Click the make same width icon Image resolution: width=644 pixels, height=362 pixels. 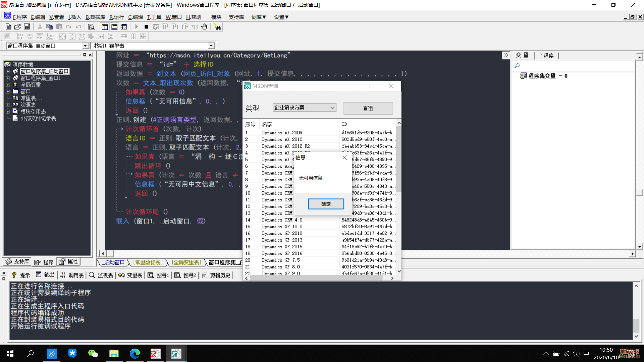[x=124, y=37]
